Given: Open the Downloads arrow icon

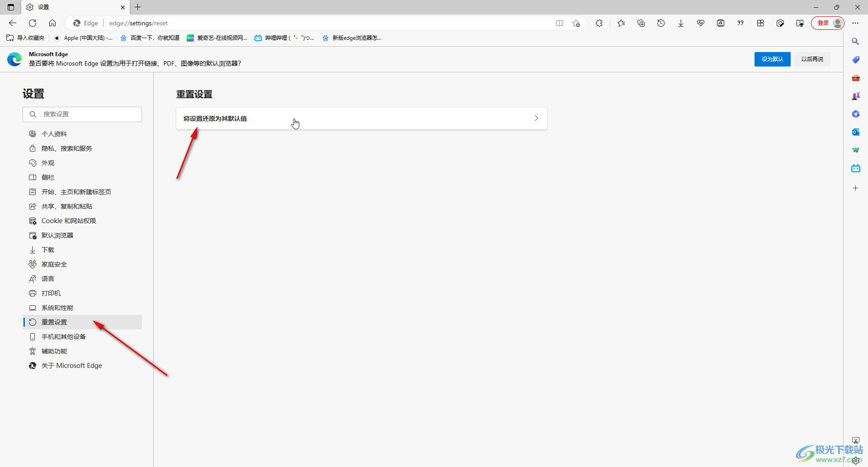Looking at the screenshot, I should [681, 23].
